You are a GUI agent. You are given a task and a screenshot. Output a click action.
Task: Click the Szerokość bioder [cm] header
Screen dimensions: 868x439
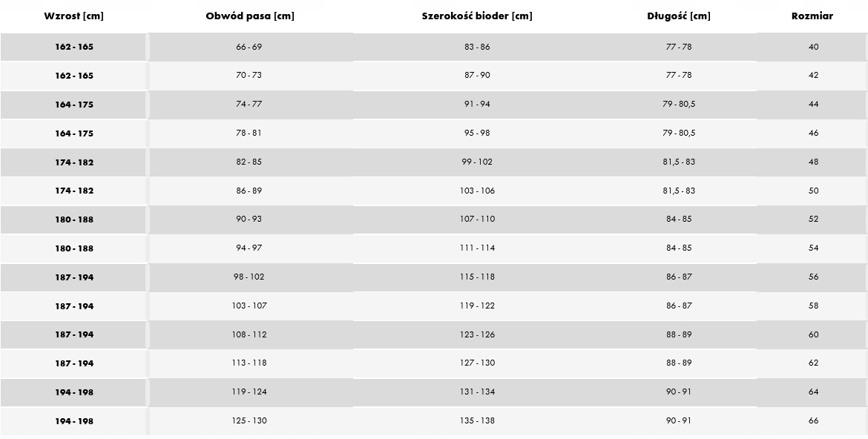tap(477, 16)
